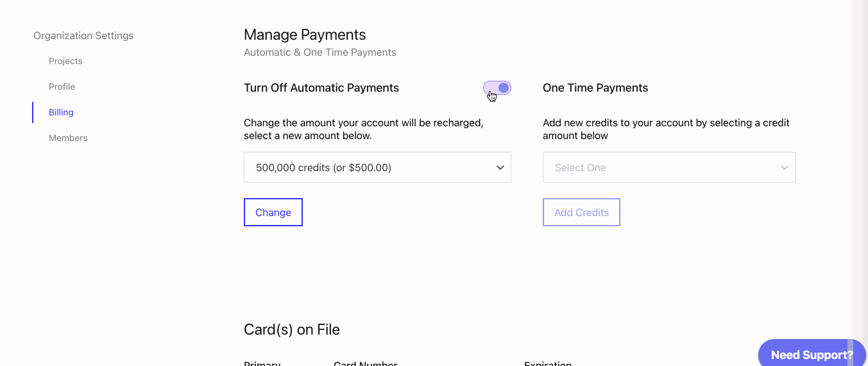Open Members settings page
Screen dimensions: 868x366
tap(68, 138)
